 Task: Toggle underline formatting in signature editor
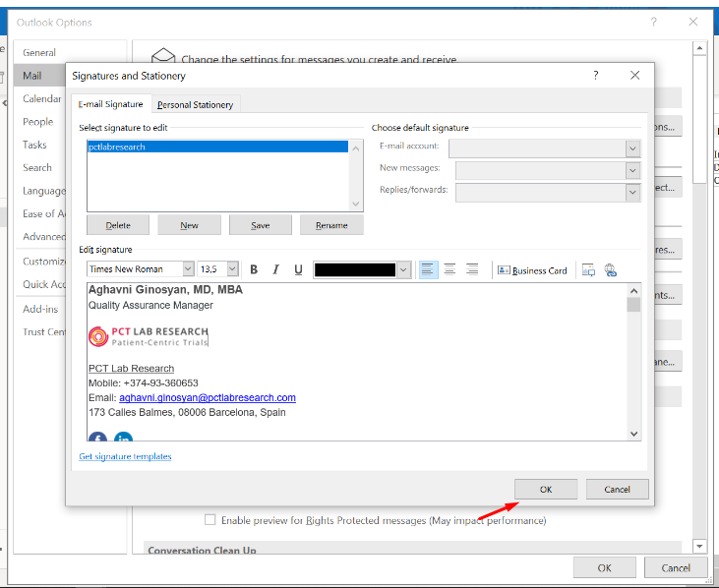coord(298,270)
